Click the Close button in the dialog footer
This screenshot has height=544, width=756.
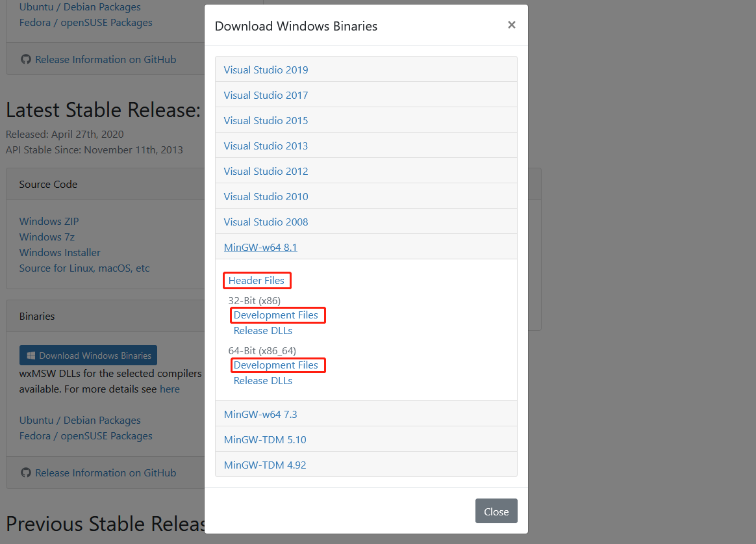(496, 512)
